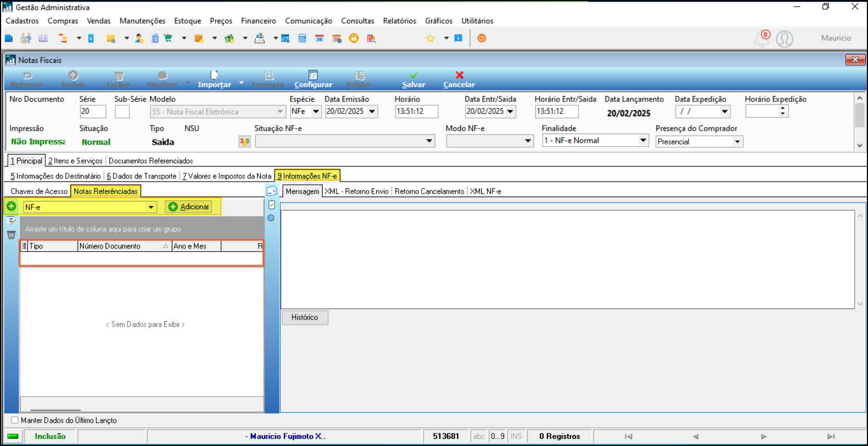868x446 pixels.
Task: Click the document with dollar sign icon
Action: tap(155, 38)
